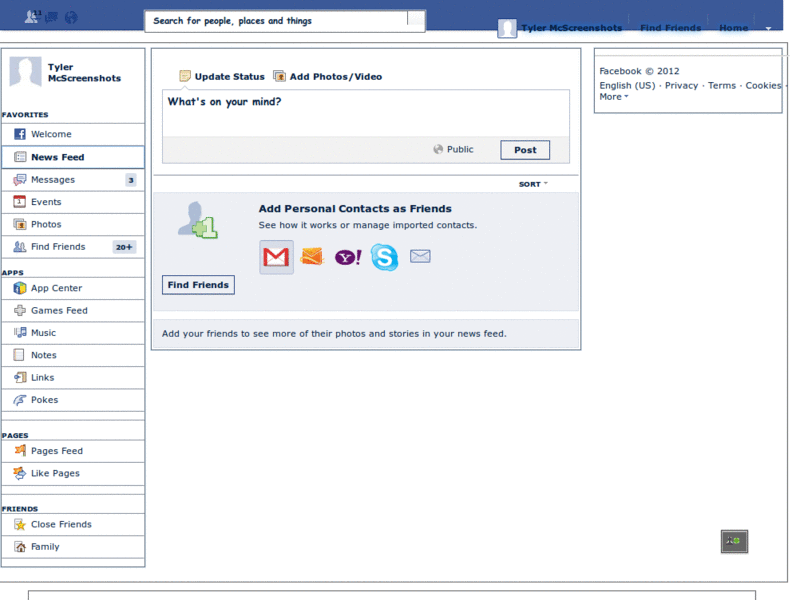Expand the More menu in the footer
Screen dimensions: 800x600
[x=612, y=97]
